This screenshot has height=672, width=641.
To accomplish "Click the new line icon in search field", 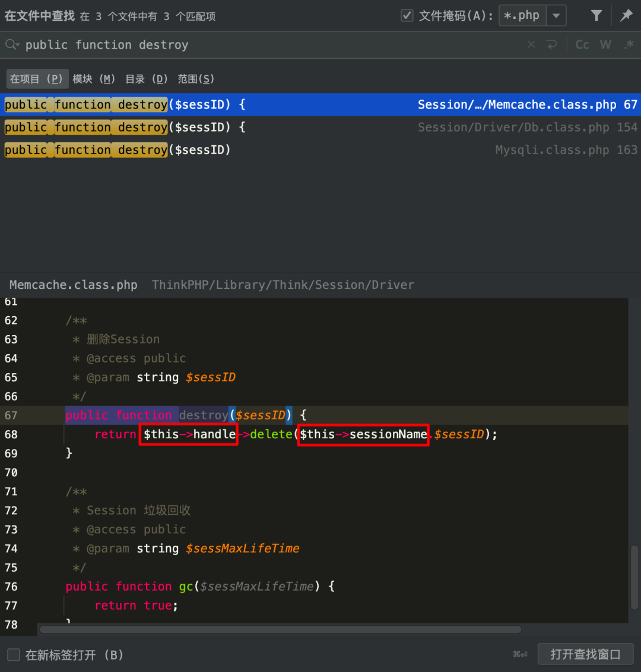I will 551,44.
